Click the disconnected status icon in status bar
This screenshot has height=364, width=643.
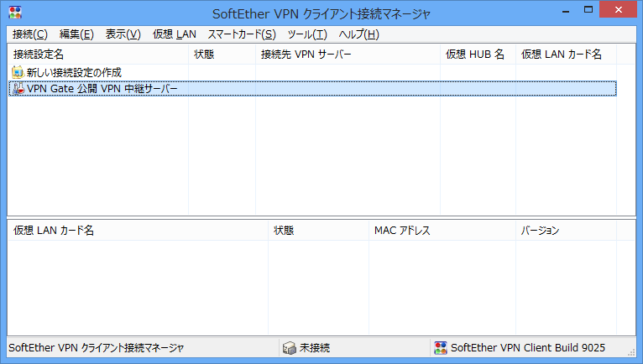point(289,347)
